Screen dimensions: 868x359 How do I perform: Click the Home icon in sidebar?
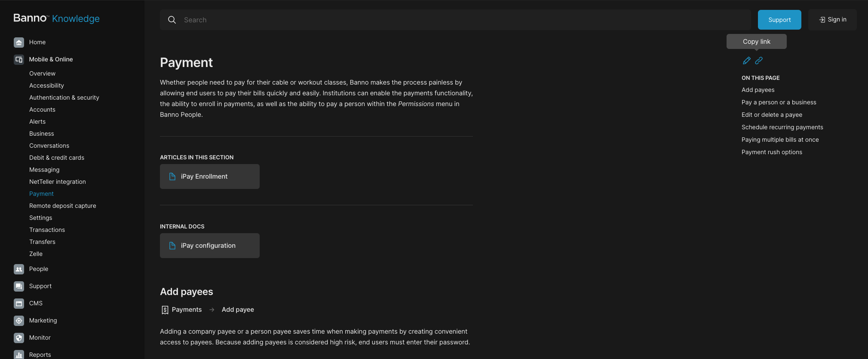coord(19,43)
